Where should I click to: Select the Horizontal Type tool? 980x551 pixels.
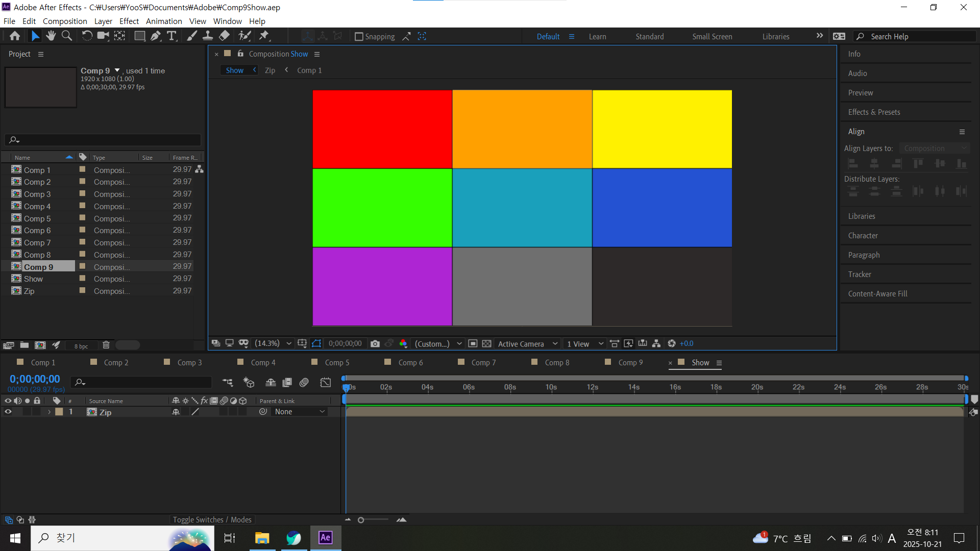point(171,36)
